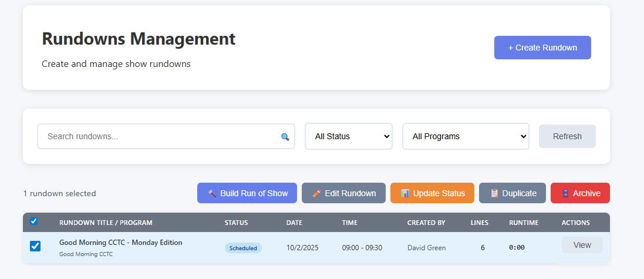Open the Good Morning CCTC - Monday Edition title
The width and height of the screenshot is (644, 279).
tap(120, 243)
